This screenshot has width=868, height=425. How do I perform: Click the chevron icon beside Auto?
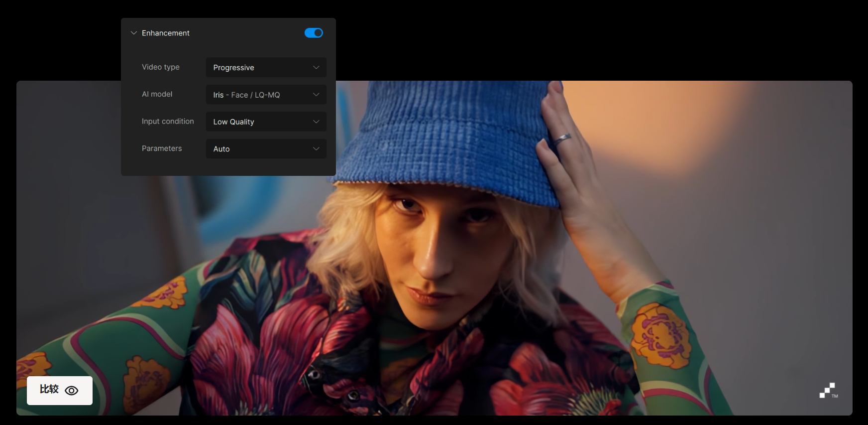(316, 149)
